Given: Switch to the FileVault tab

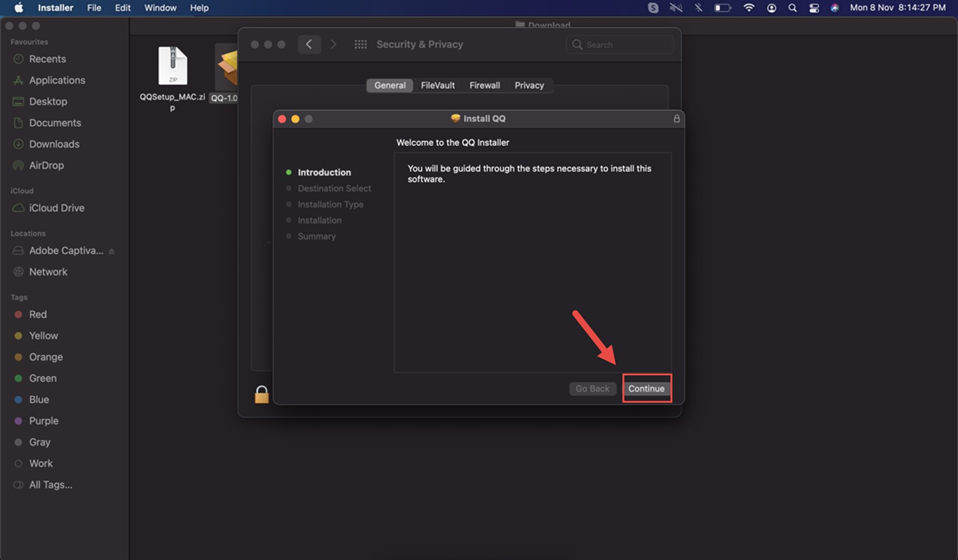Looking at the screenshot, I should 438,86.
